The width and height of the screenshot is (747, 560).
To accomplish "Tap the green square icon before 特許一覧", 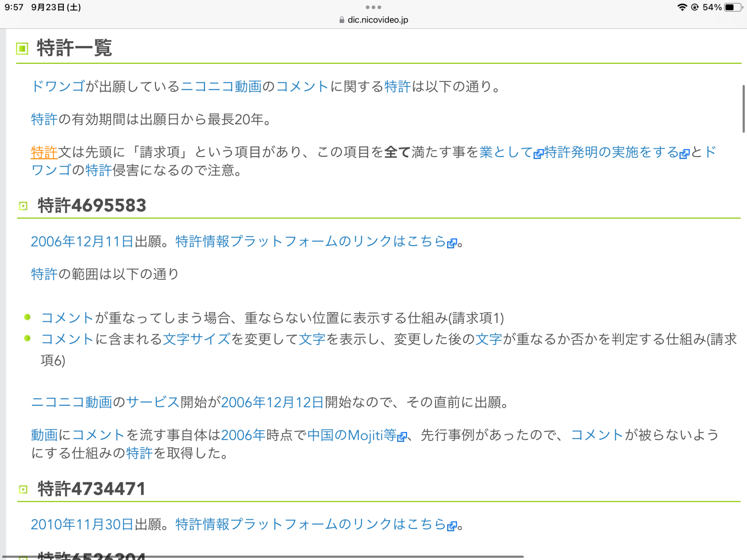I will [x=22, y=49].
